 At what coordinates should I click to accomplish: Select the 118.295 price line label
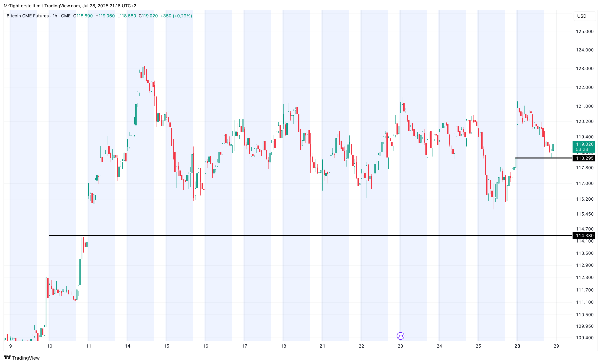click(584, 158)
